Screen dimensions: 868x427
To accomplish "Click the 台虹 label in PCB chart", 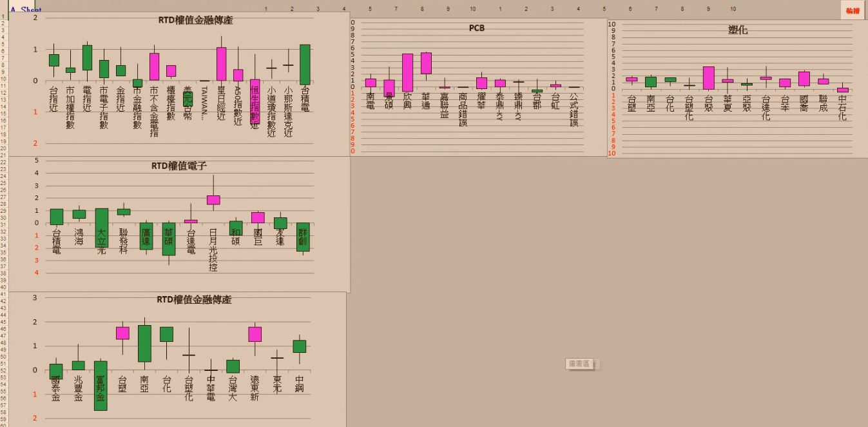I will coord(555,101).
